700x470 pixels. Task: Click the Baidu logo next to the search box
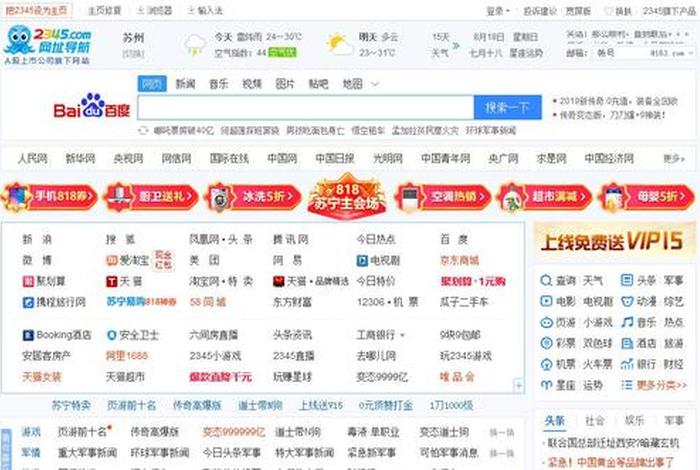[x=92, y=106]
